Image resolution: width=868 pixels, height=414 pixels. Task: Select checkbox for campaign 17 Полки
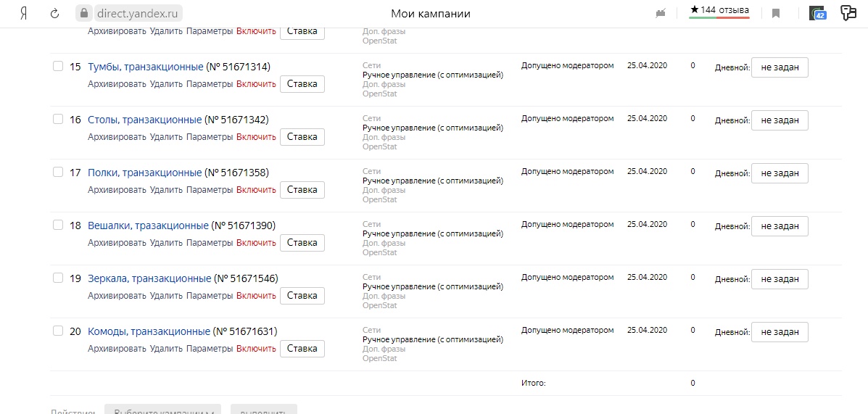click(x=58, y=172)
